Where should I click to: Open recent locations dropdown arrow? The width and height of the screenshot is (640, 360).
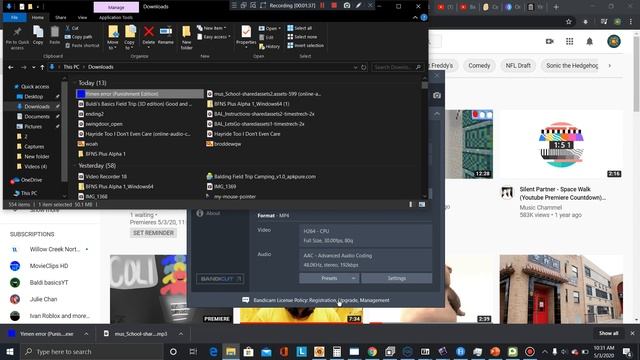[x=33, y=67]
